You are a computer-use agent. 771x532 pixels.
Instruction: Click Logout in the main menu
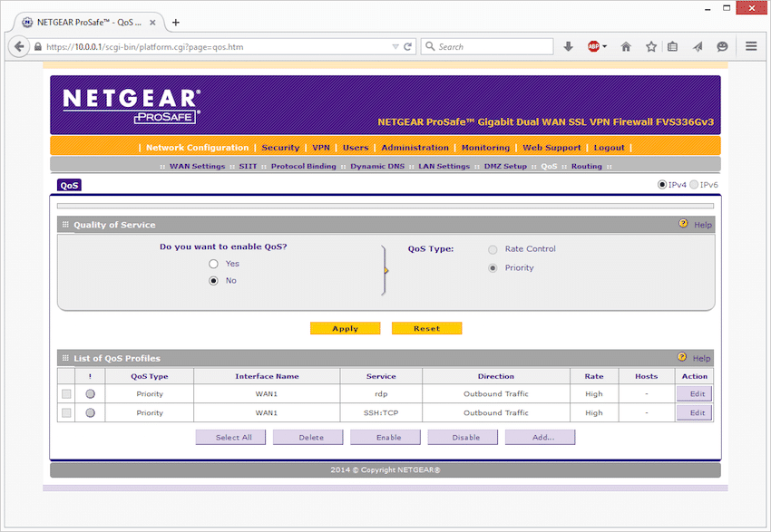point(610,148)
